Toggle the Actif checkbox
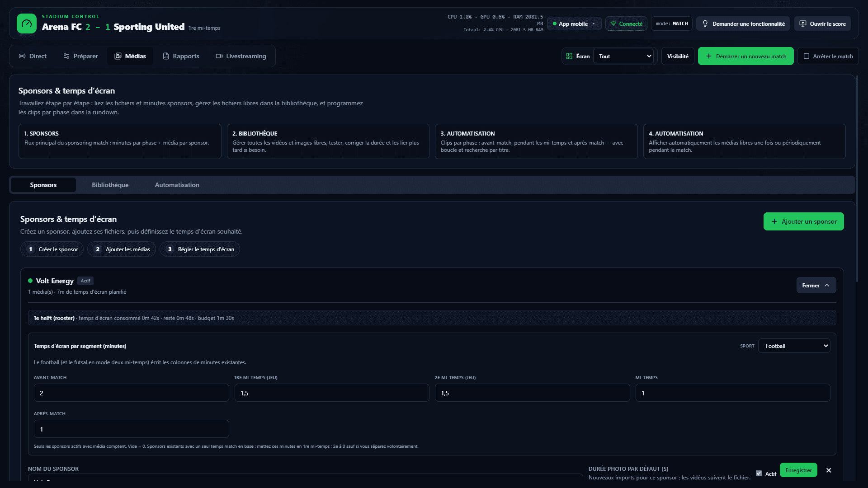 pos(759,473)
